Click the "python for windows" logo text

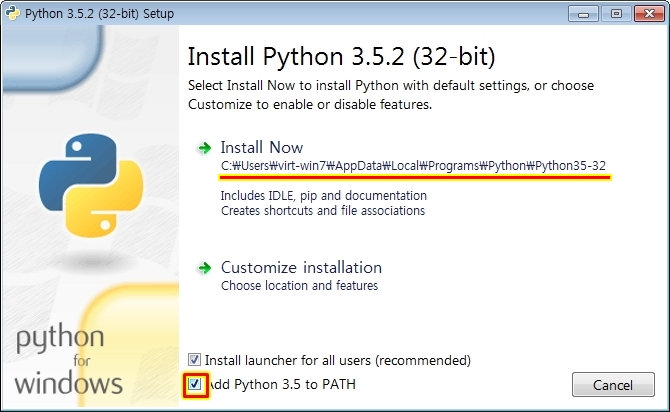[68, 359]
